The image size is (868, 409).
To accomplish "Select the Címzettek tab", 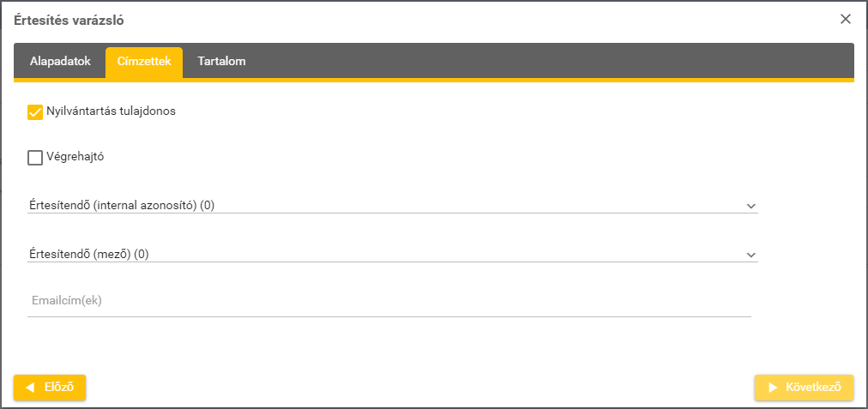I will click(x=144, y=62).
